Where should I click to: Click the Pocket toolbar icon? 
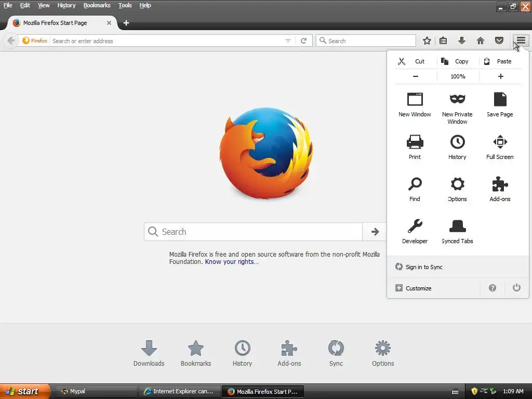499,41
